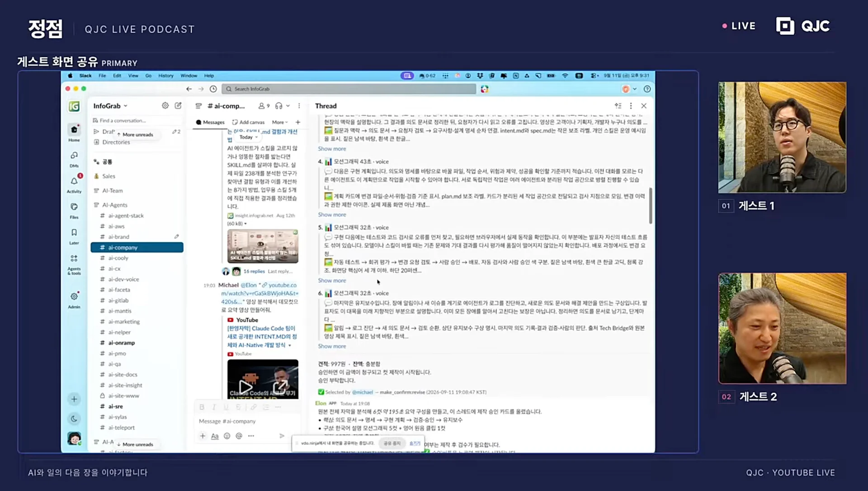Screen dimensions: 868x491
Task: Switch to the Messages tab
Action: 210,123
